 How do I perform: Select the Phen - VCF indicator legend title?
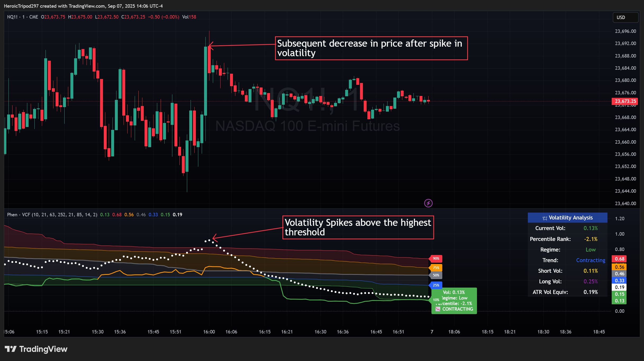(x=52, y=215)
